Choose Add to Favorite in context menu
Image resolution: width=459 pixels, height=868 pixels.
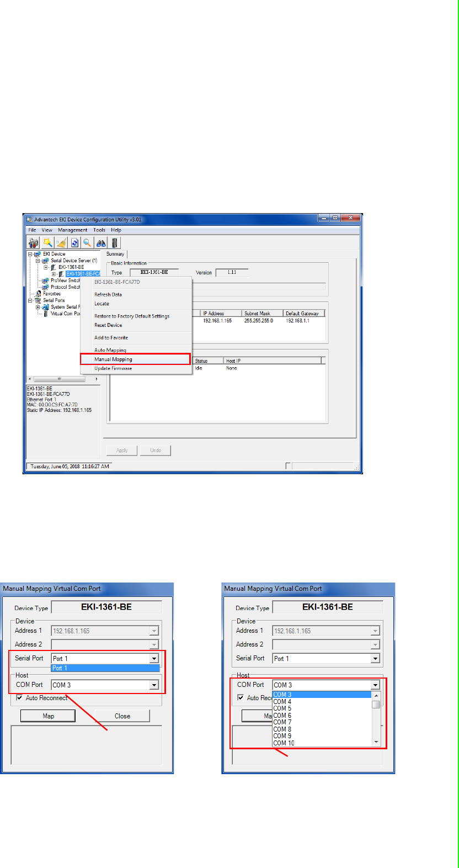[x=136, y=338]
